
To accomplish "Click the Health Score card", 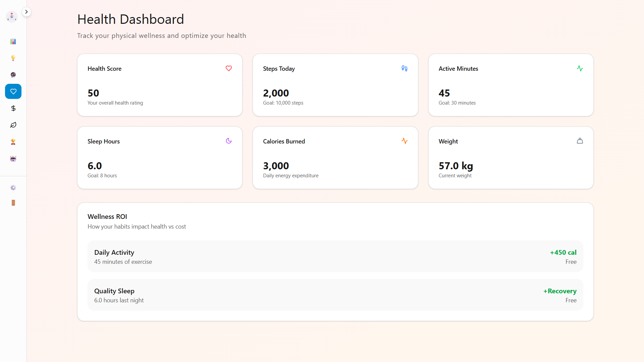I will 160,85.
